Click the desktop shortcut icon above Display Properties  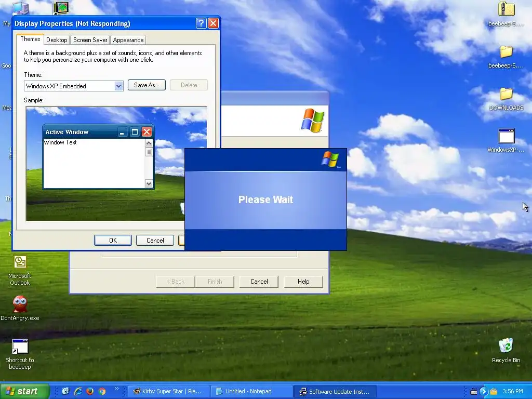pyautogui.click(x=61, y=8)
